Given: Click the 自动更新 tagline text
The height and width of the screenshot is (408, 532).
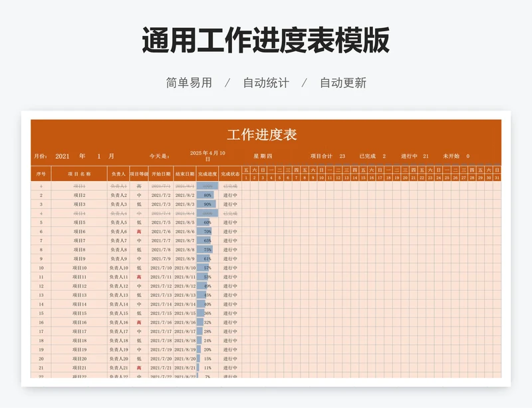Looking at the screenshot, I should click(343, 83).
